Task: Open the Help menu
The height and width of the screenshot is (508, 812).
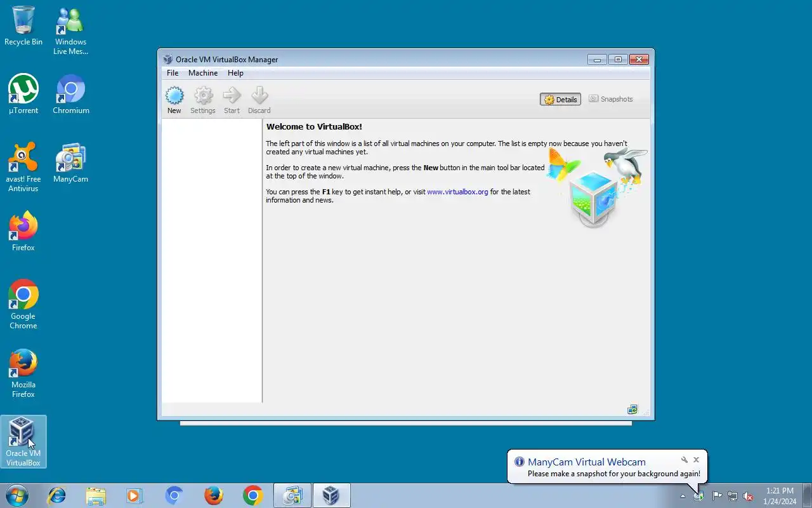Action: tap(235, 73)
